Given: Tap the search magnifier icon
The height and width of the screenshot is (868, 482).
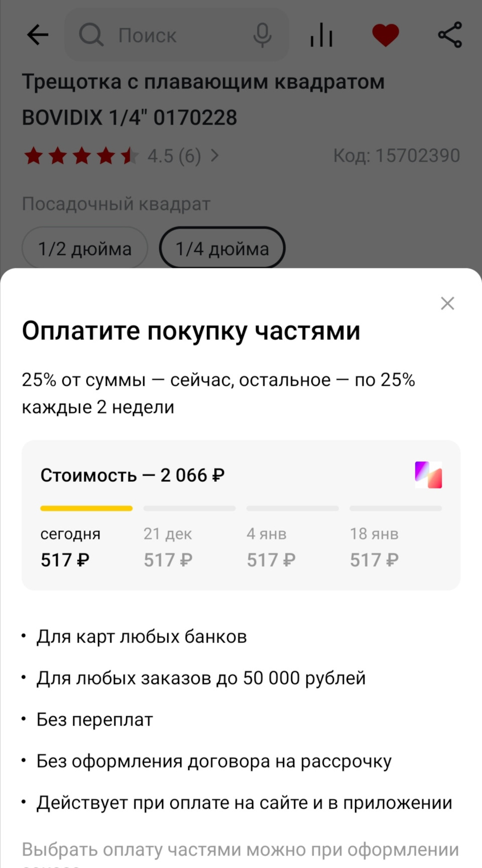Looking at the screenshot, I should [x=91, y=35].
